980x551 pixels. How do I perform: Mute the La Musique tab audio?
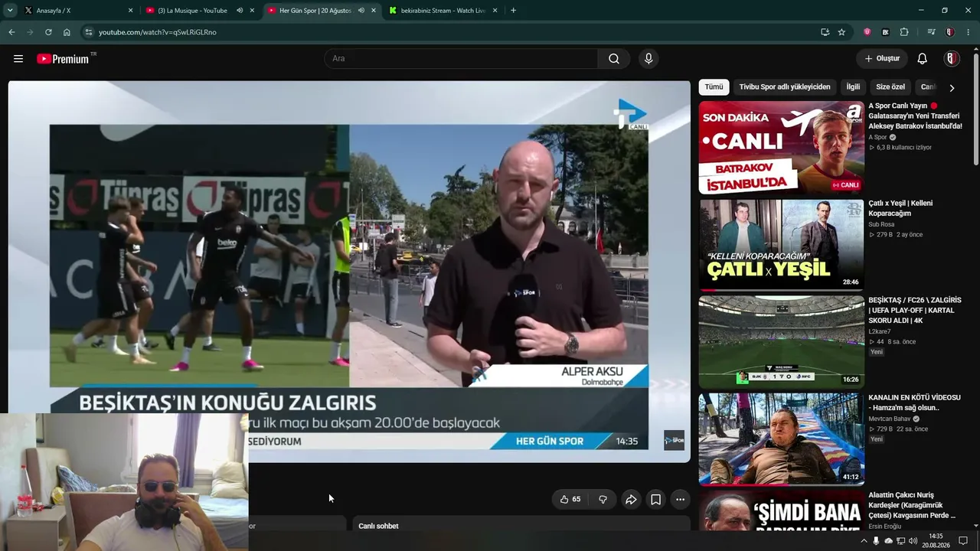(x=240, y=11)
